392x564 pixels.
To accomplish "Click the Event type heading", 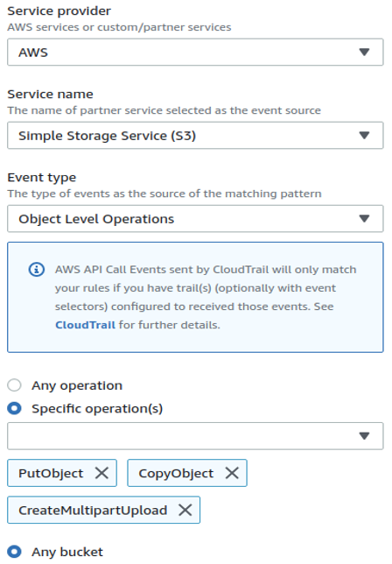I will pyautogui.click(x=42, y=178).
